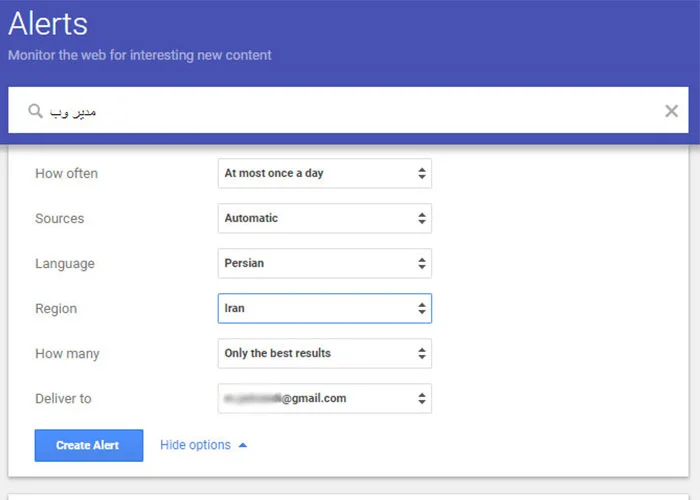
Task: Open the How many dropdown
Action: (325, 354)
